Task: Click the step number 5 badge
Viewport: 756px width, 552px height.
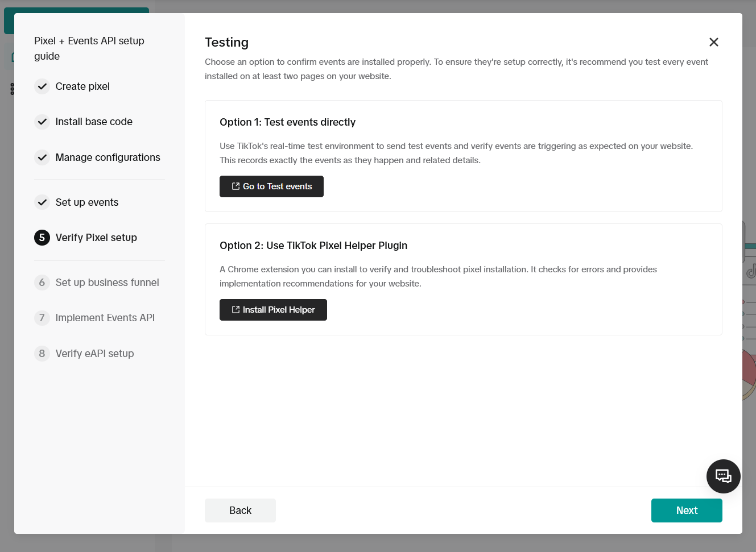Action: pos(42,238)
